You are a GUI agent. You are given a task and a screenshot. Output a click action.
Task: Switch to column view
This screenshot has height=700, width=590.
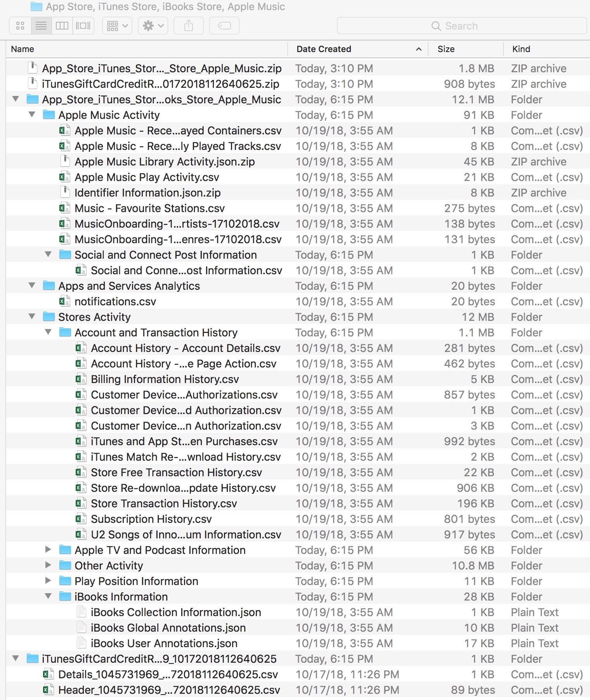click(62, 26)
